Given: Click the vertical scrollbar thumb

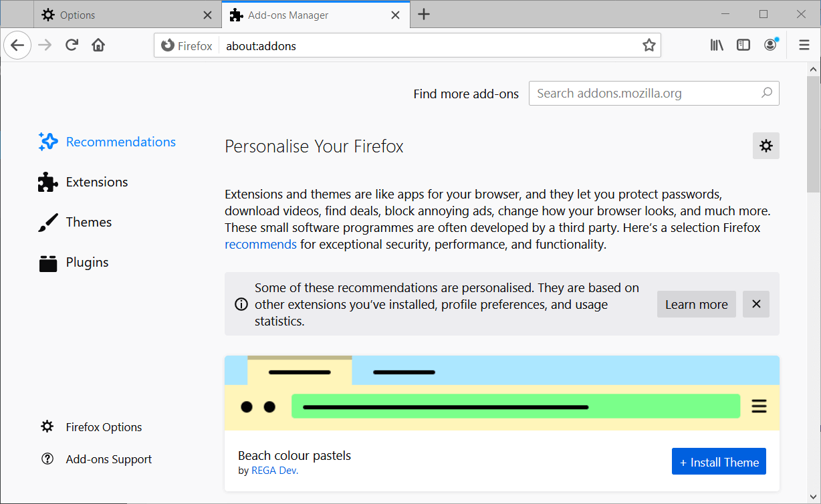Looking at the screenshot, I should (814, 134).
